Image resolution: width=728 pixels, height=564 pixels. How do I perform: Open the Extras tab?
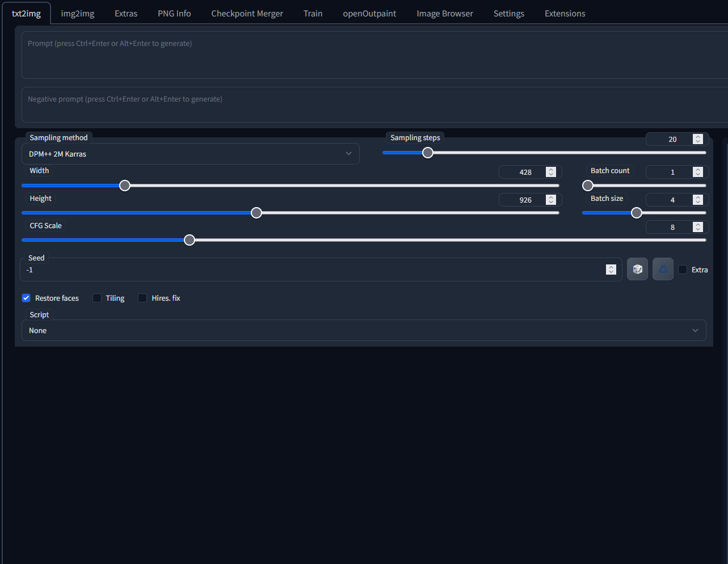tap(126, 14)
